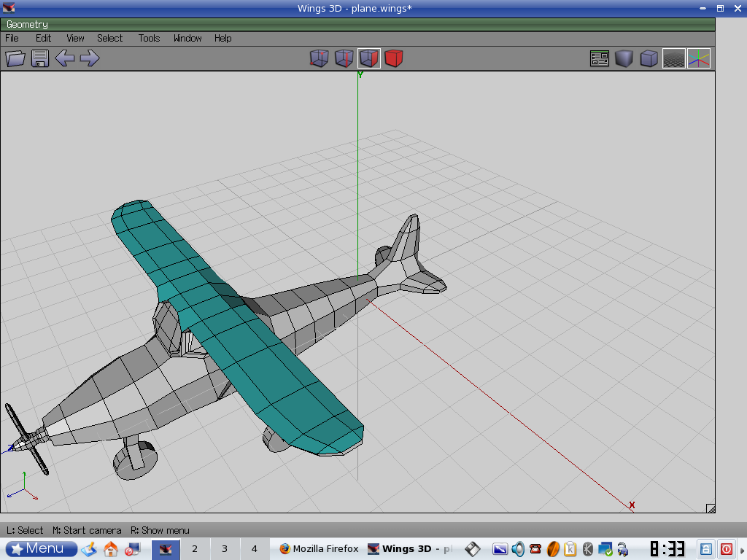Toggle smooth shaded preview cube
Viewport: 747px width, 560px height.
point(624,58)
